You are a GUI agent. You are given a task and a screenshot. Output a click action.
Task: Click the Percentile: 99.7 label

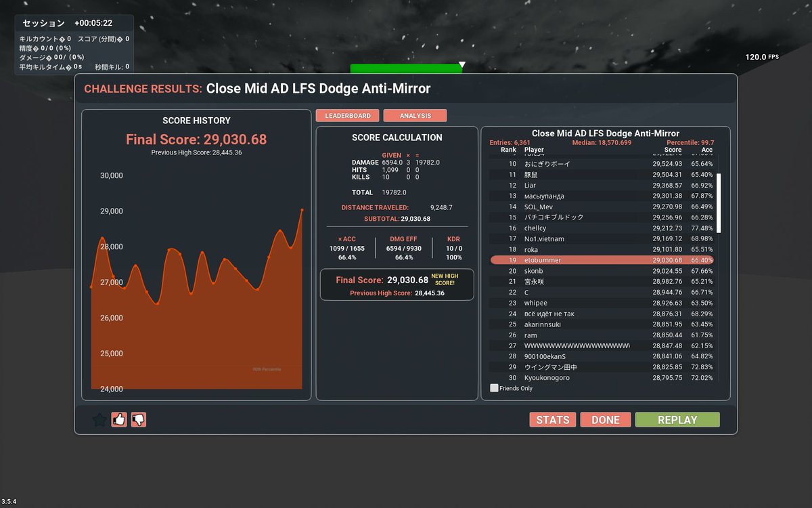pos(690,143)
